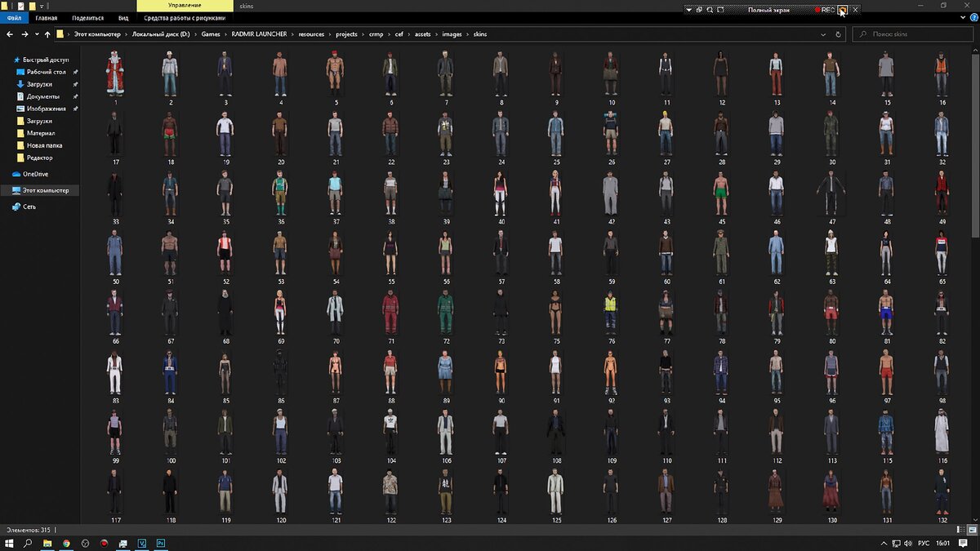
Task: Open Photoshop from the taskbar
Action: pyautogui.click(x=161, y=543)
